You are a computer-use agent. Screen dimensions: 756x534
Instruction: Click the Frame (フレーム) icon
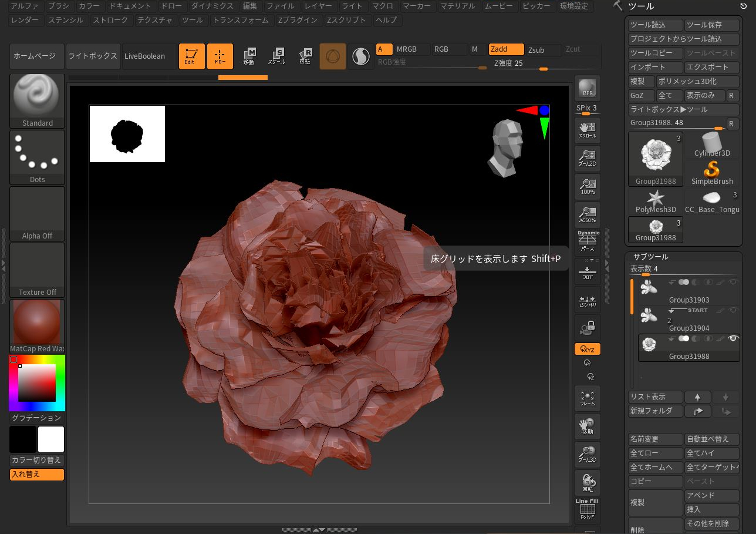[x=588, y=398]
